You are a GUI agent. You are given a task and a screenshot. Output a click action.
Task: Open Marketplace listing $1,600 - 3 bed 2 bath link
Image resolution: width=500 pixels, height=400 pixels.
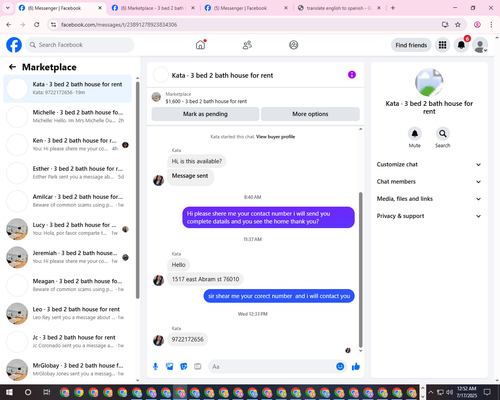point(206,101)
